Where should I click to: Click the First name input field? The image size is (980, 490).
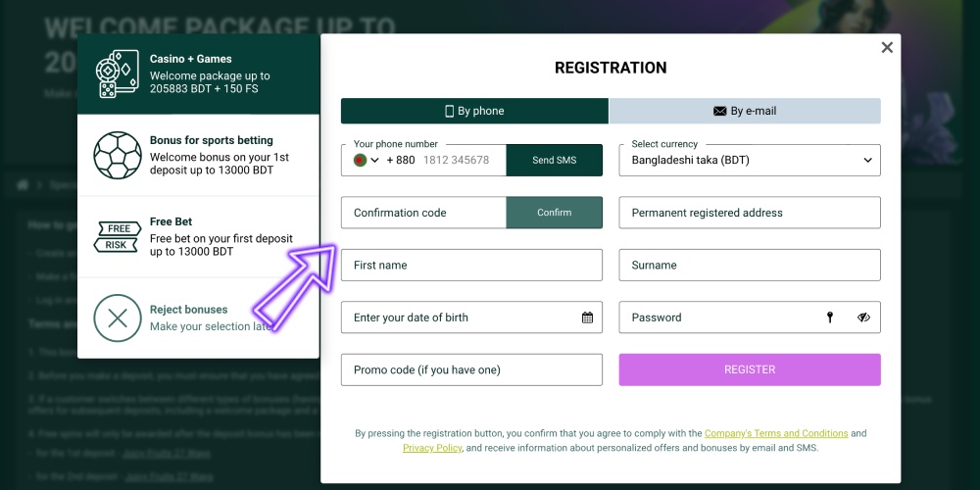click(x=472, y=265)
